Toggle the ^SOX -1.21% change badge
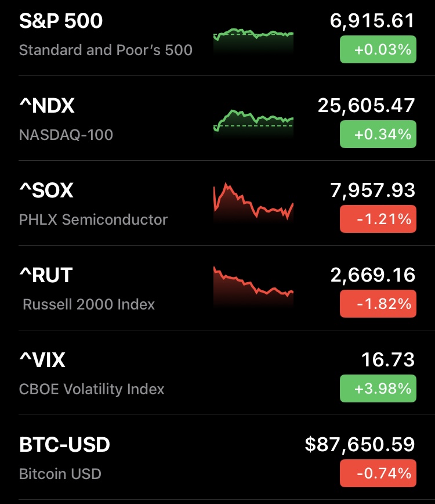The width and height of the screenshot is (435, 504). coord(378,219)
